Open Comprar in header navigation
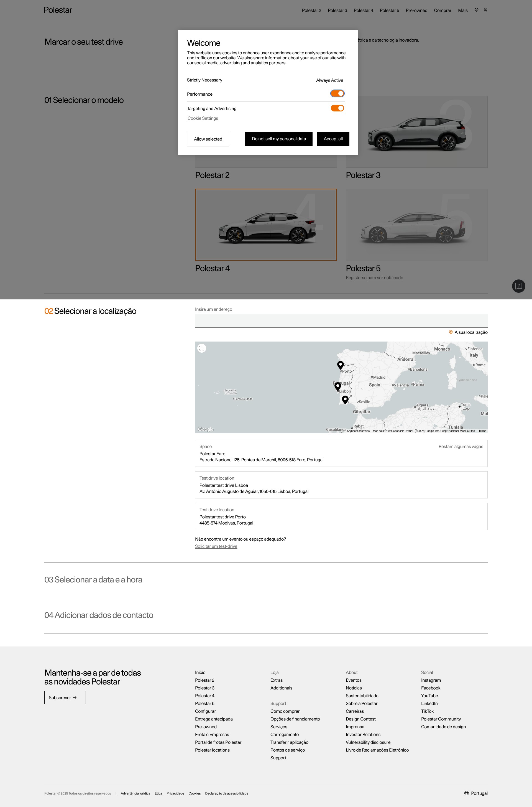The height and width of the screenshot is (807, 532). pos(443,11)
